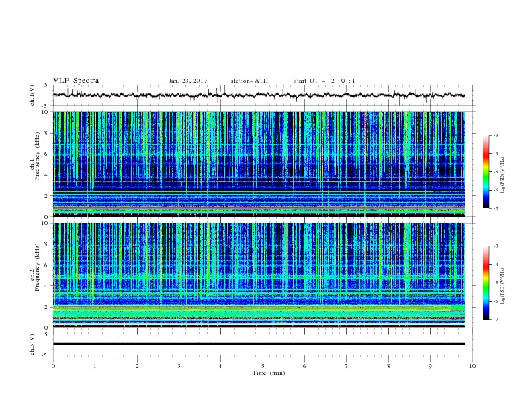532x411 pixels.
Task: Click the "-7" label on lower color bar
Action: coord(495,320)
